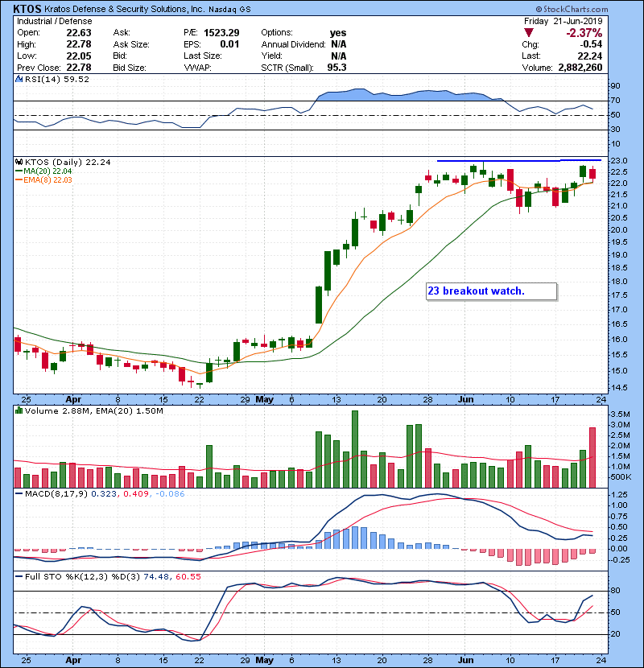Screen dimensions: 644x668
Task: Click the Nasdaq GS exchange label
Action: [x=229, y=10]
